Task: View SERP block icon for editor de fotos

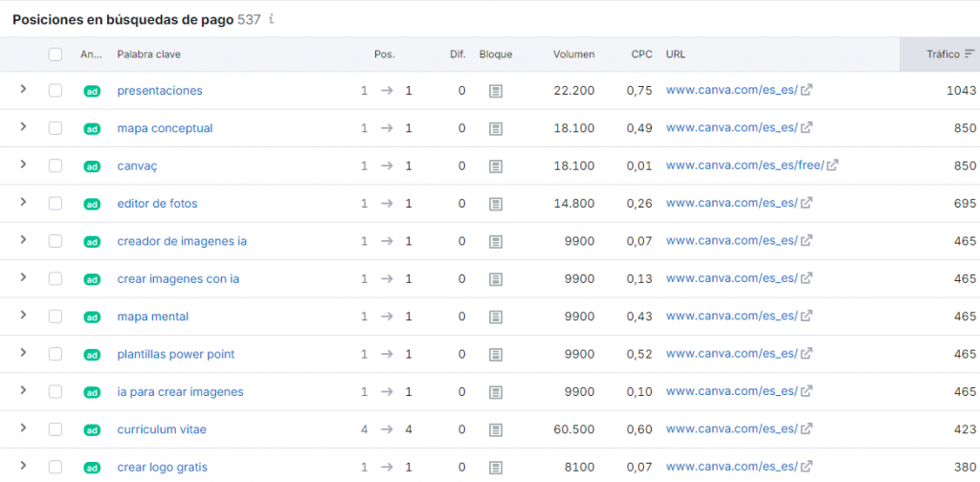Action: click(496, 204)
